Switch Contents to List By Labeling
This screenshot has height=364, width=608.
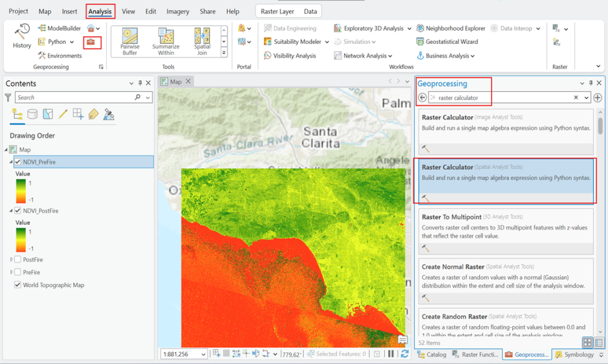point(93,114)
